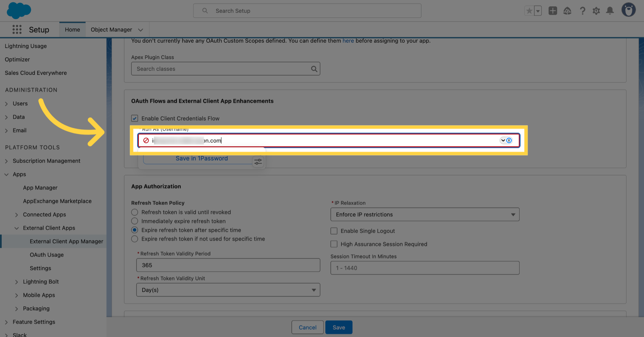Click the Session Timeout In Minutes field
The image size is (644, 337).
(x=425, y=268)
